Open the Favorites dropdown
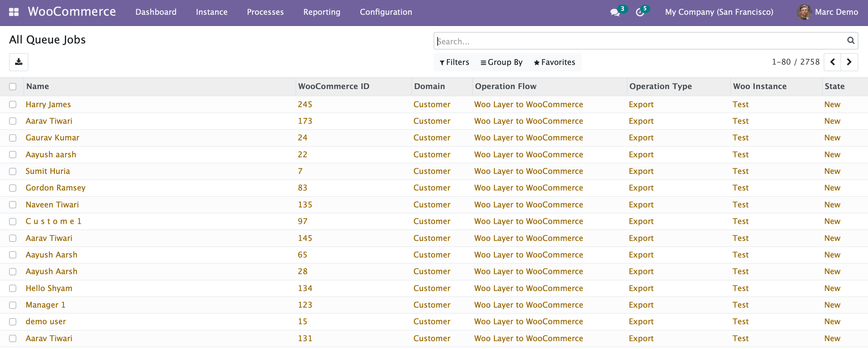Viewport: 868px width, 349px height. [554, 62]
